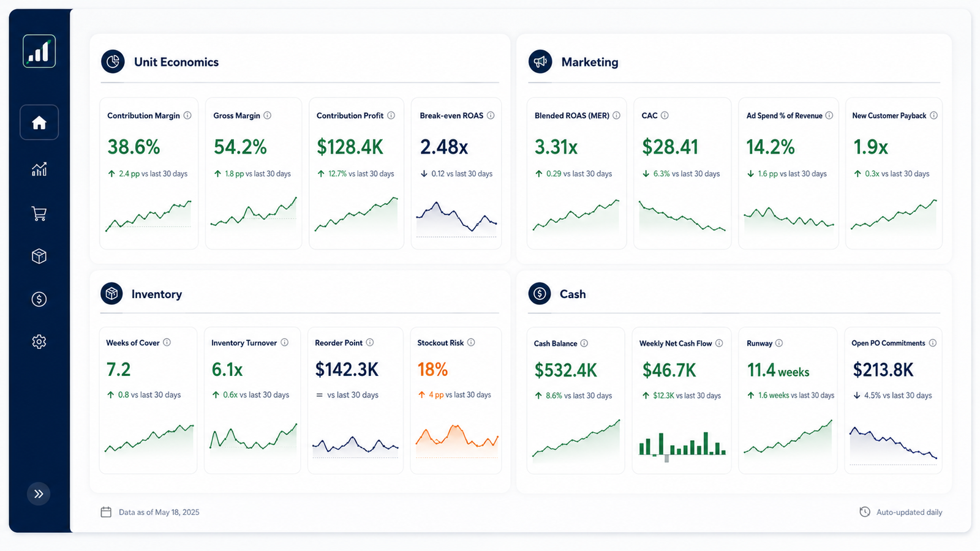Click the $532.4K Cash Balance value
This screenshot has width=980, height=551.
pos(565,370)
